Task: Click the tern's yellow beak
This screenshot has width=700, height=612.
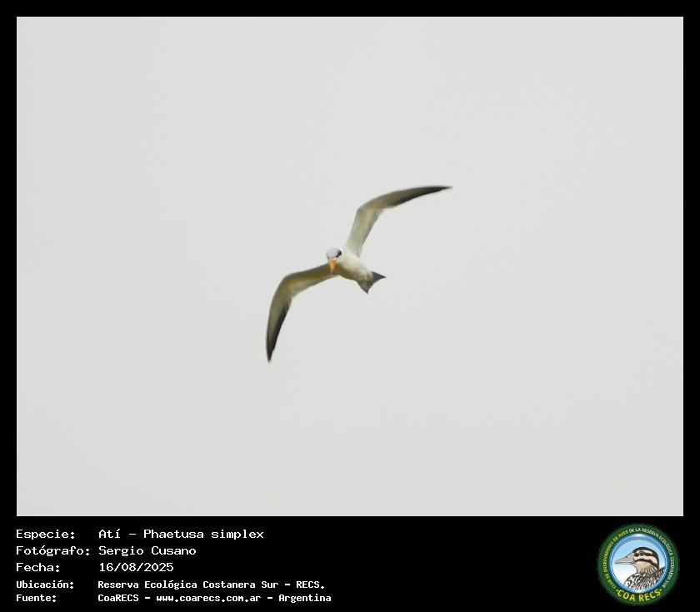Action: [332, 265]
